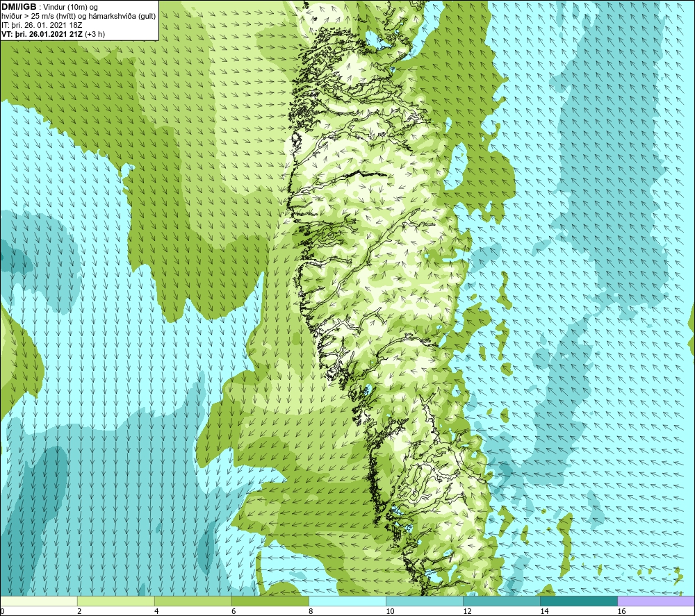This screenshot has width=695, height=616.
Task: Click the 'Vindur (10m) og' label
Action: [72, 8]
